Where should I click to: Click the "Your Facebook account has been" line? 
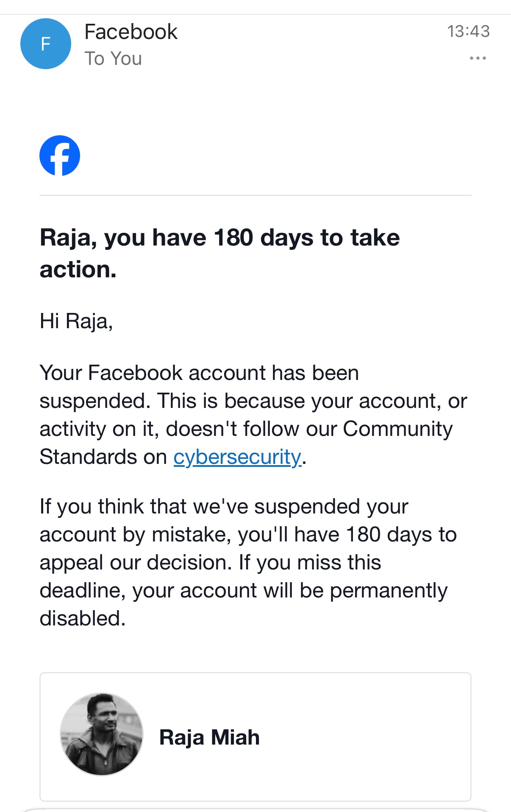point(199,373)
